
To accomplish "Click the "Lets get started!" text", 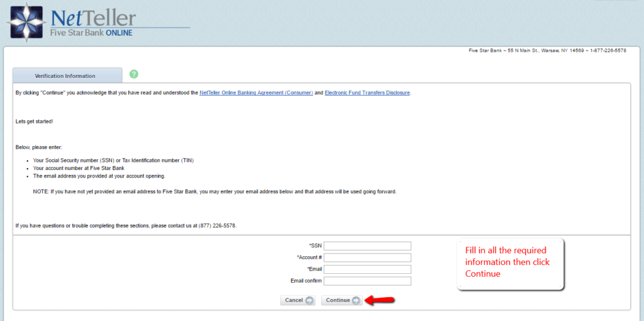I will [x=34, y=122].
